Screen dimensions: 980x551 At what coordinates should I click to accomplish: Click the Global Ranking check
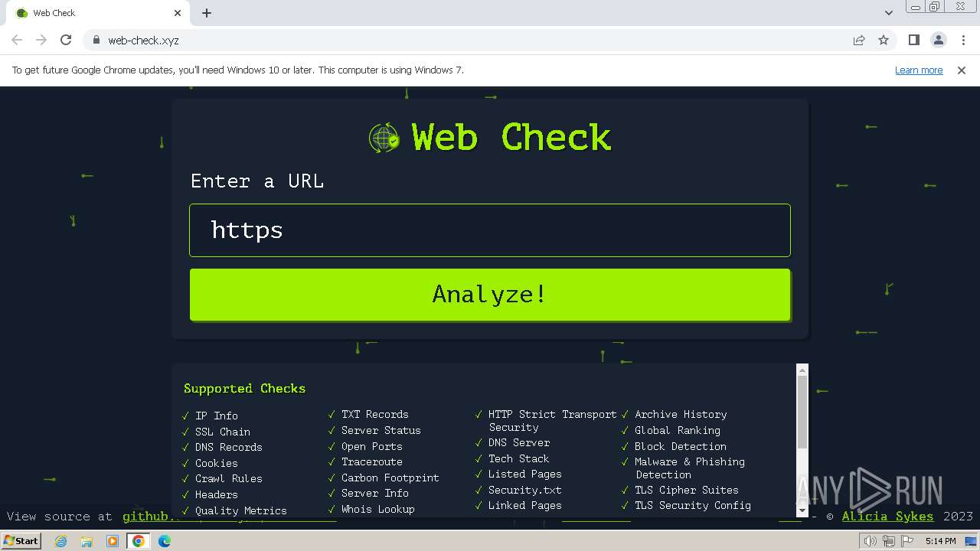click(x=678, y=430)
